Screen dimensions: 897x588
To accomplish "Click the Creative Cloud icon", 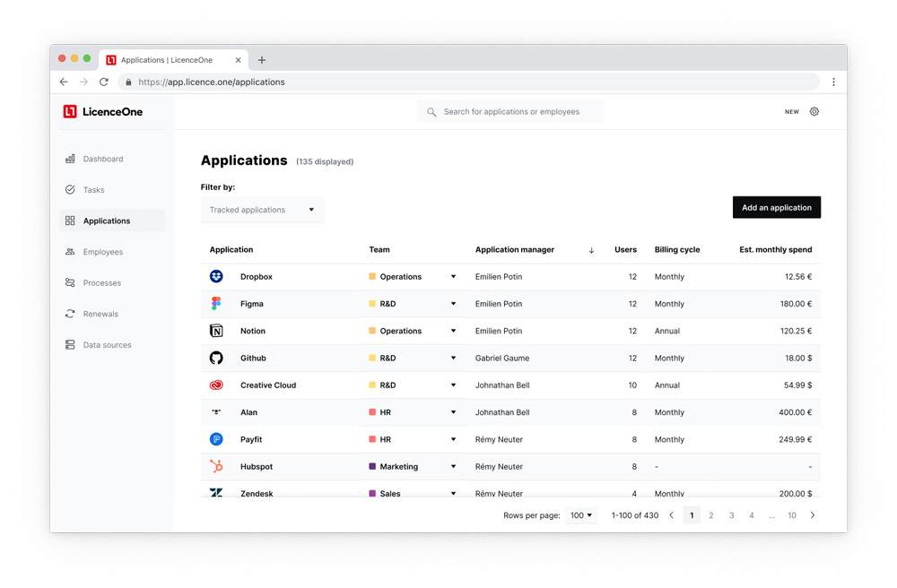I will tap(216, 385).
